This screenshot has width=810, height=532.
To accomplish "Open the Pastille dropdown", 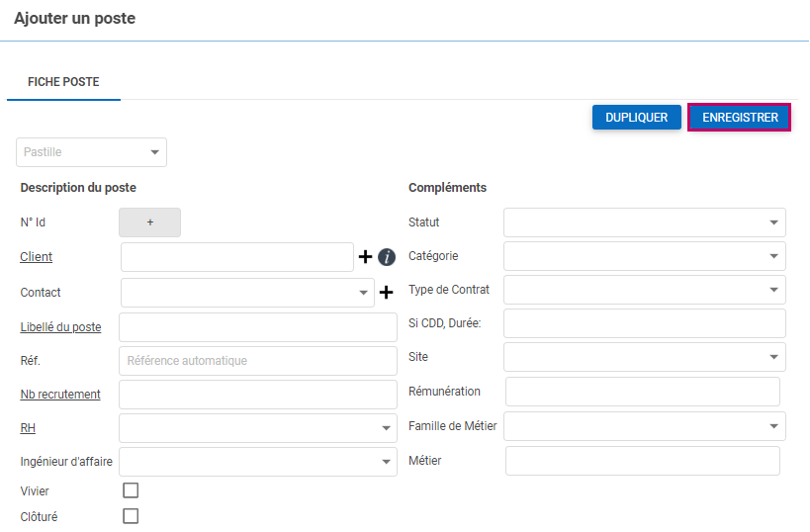I will coord(92,152).
